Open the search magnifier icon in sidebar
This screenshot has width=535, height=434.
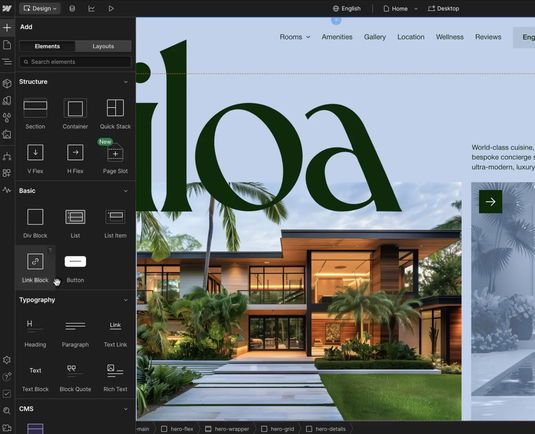tap(7, 411)
